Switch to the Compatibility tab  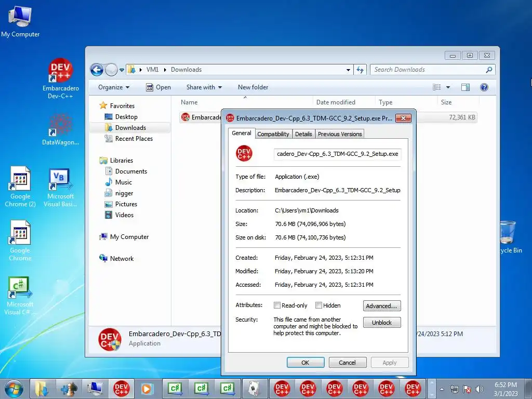click(273, 134)
